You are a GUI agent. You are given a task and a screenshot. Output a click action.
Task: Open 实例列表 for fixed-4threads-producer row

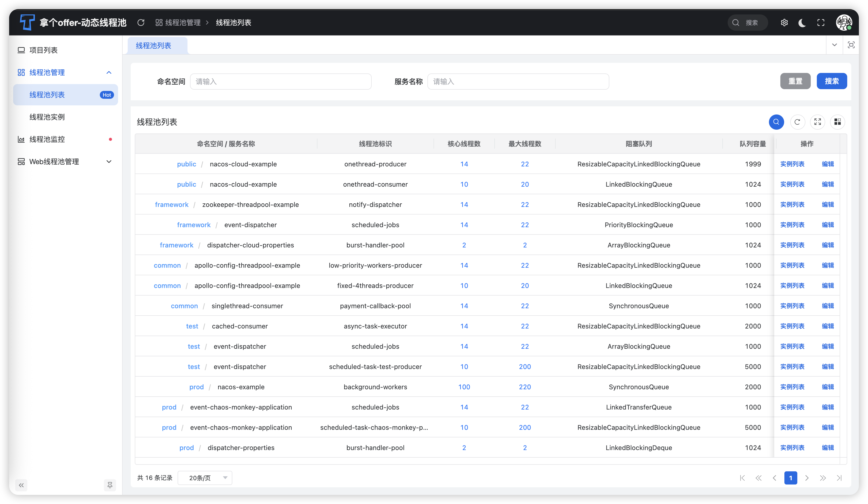point(792,285)
